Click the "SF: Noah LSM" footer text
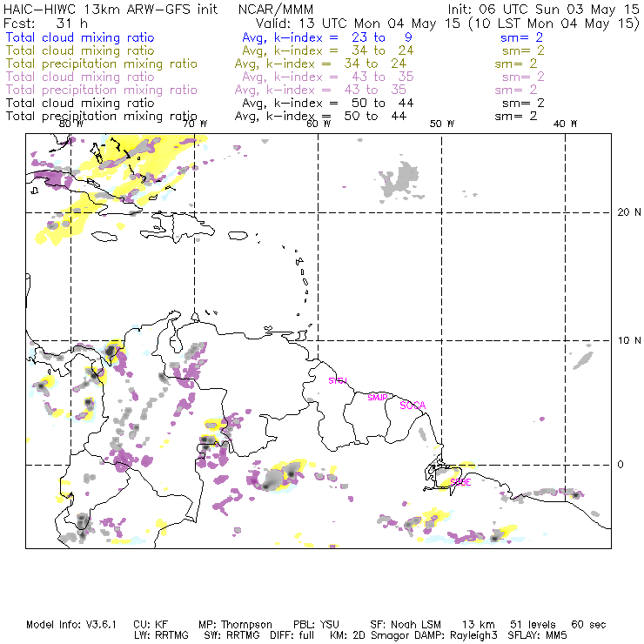The width and height of the screenshot is (644, 644). [406, 625]
